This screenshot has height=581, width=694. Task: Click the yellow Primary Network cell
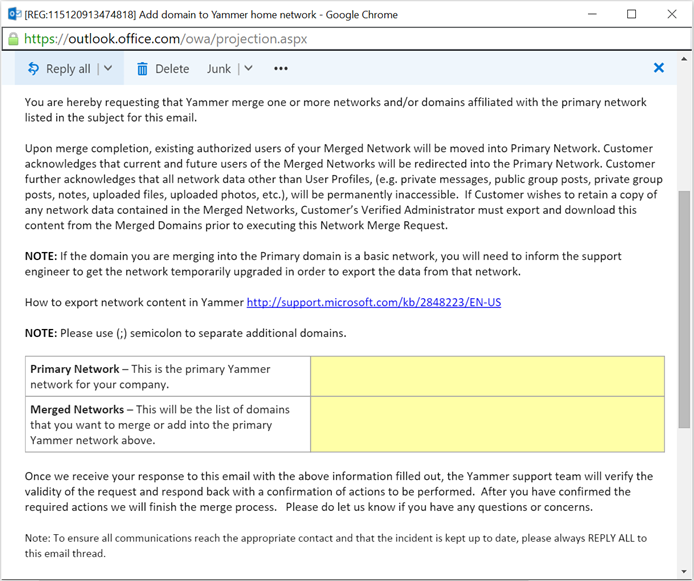[x=487, y=376]
